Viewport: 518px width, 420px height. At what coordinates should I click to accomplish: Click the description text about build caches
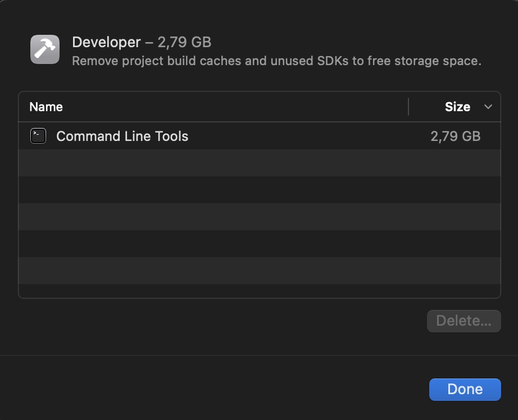[x=276, y=61]
